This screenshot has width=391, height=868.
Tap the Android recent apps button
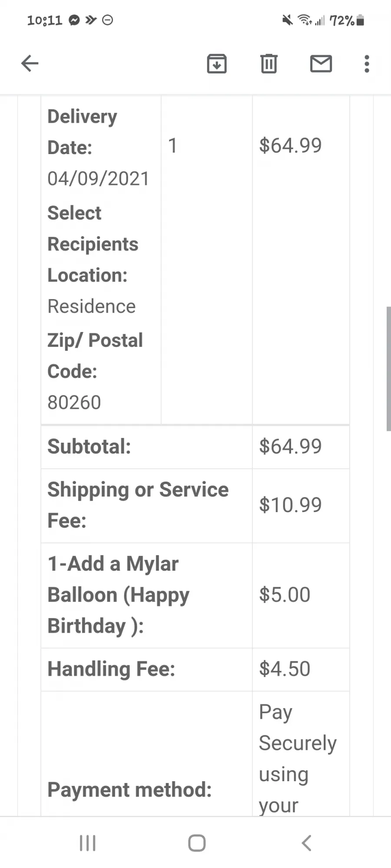(x=87, y=843)
